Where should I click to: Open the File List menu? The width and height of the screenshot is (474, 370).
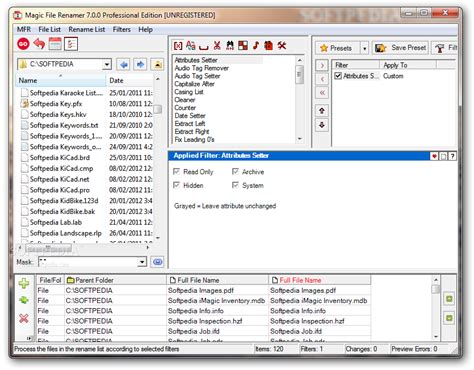pyautogui.click(x=50, y=29)
